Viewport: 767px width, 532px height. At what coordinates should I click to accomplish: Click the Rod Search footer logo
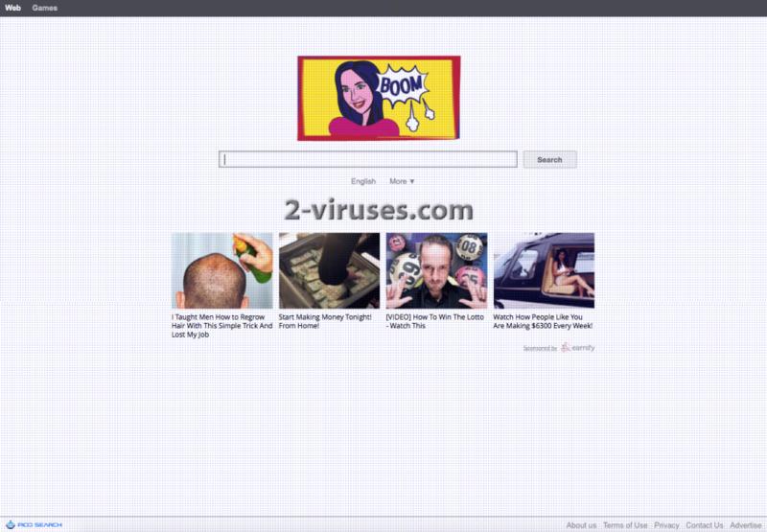tap(34, 524)
